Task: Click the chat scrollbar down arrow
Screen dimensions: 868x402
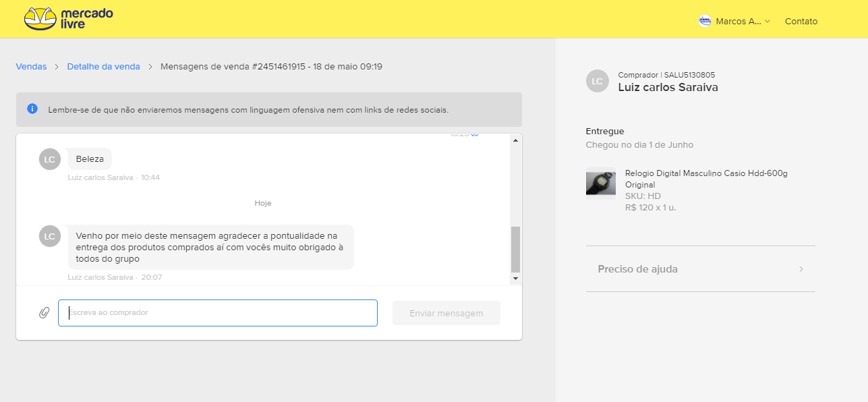Action: pos(515,278)
